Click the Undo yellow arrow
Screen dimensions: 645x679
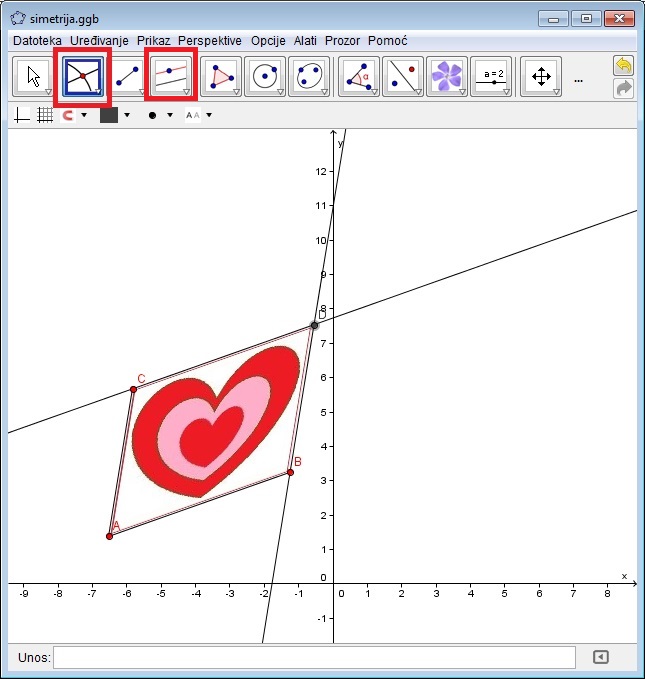[623, 66]
